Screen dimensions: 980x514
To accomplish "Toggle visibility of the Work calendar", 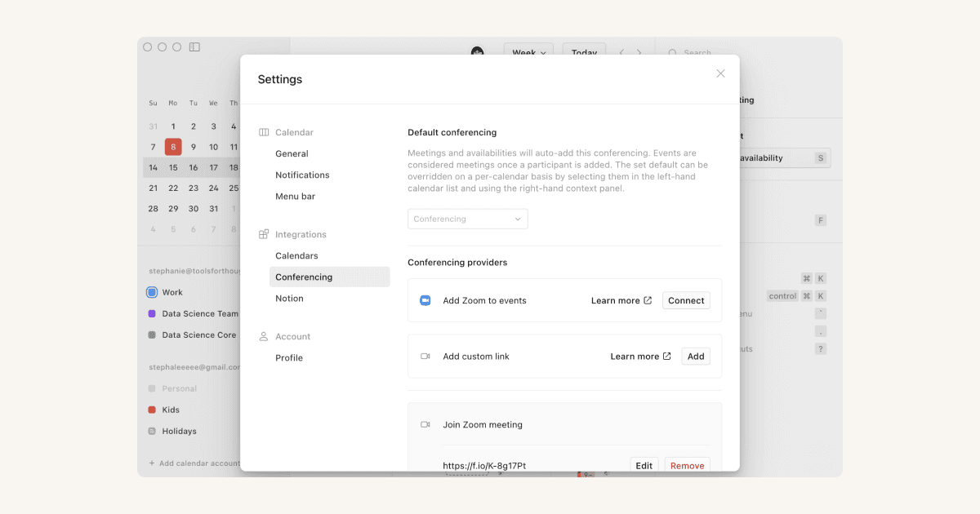I will [x=153, y=292].
